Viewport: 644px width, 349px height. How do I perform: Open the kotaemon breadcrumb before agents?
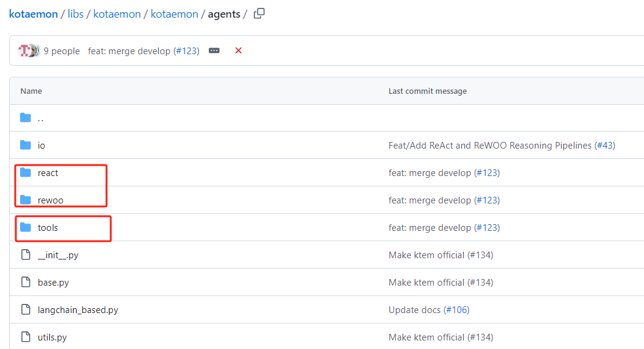(175, 14)
